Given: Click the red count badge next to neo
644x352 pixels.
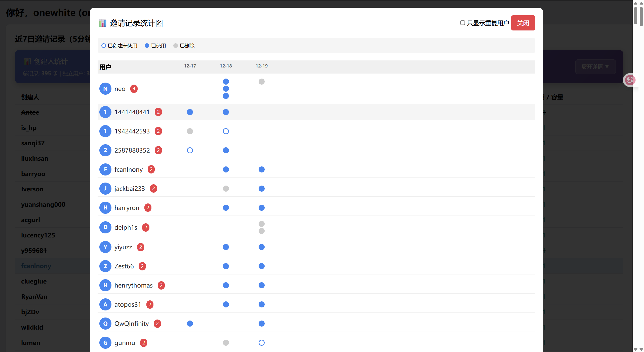Looking at the screenshot, I should [134, 89].
